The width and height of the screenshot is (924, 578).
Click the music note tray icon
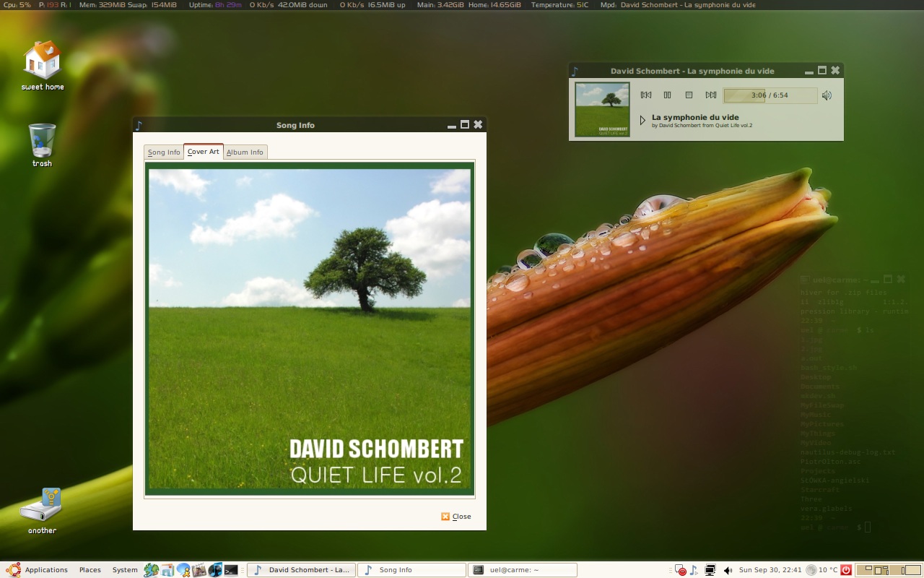click(694, 570)
